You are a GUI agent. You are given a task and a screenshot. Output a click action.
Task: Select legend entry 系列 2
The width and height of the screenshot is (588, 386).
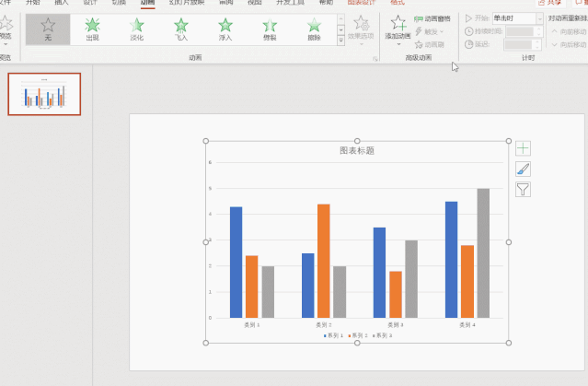point(358,335)
